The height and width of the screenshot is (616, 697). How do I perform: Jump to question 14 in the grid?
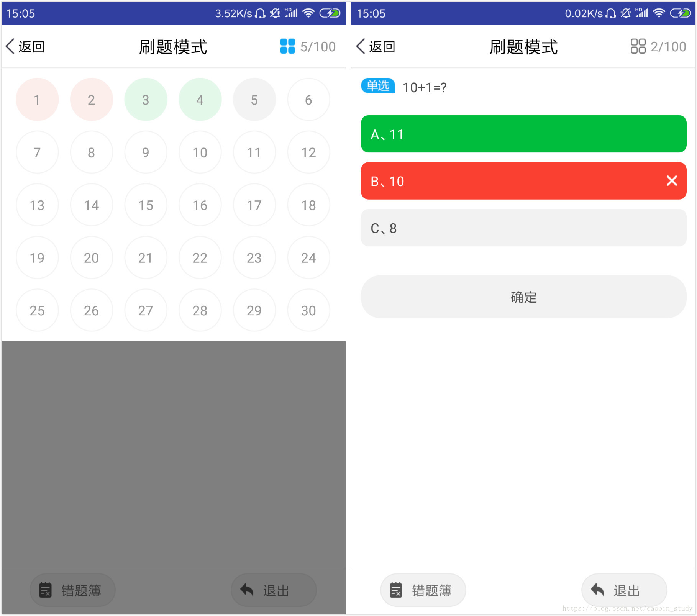[91, 205]
